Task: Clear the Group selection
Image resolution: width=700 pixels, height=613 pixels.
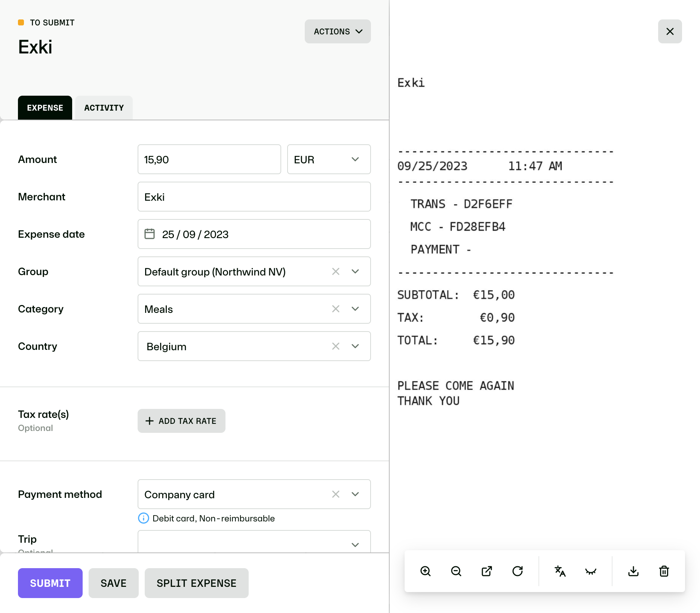Action: click(x=336, y=271)
